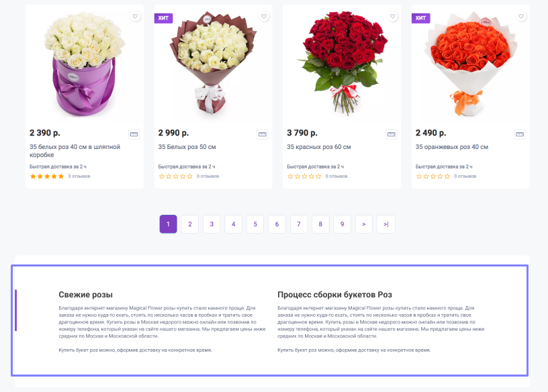548x392 pixels.
Task: Open size ruler icon for 2 390 р. item
Action: click(x=134, y=134)
